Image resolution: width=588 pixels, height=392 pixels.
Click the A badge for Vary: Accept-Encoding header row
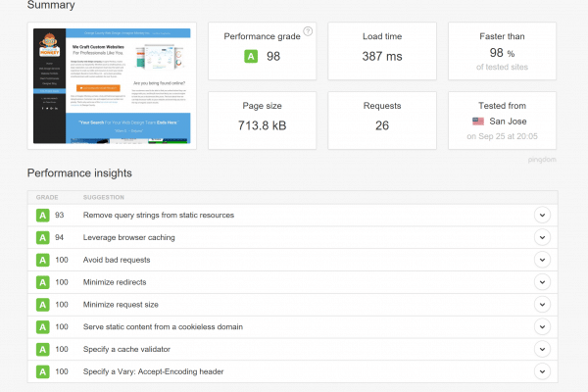click(x=43, y=371)
